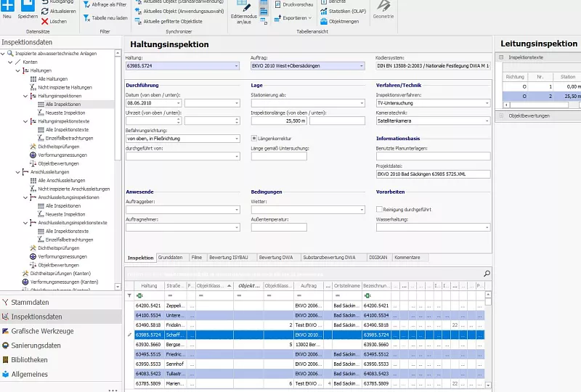Click the Ortsteilname column header
Image resolution: width=581 pixels, height=392 pixels.
[347, 286]
